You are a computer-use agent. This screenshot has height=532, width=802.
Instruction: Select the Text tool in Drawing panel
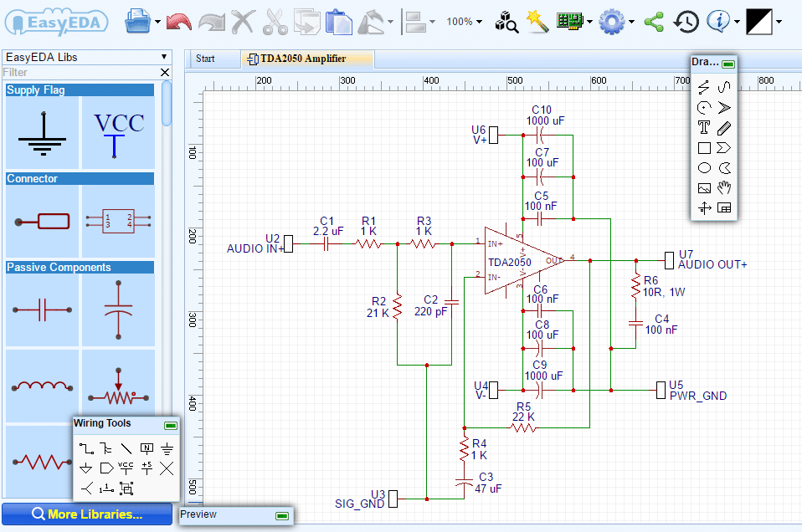704,127
